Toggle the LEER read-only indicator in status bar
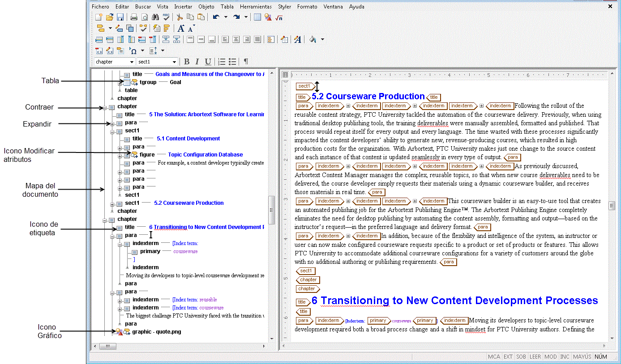The width and height of the screenshot is (621, 364). 535,357
